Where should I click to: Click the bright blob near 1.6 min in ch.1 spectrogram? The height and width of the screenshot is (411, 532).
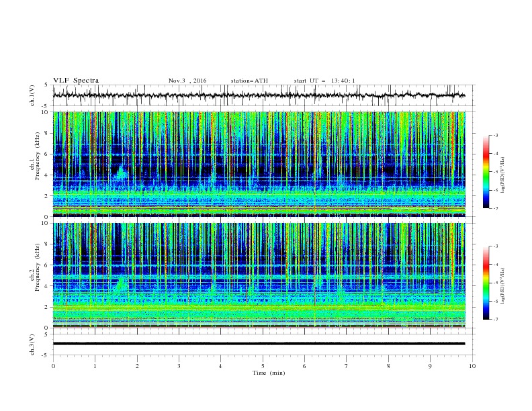pos(120,173)
